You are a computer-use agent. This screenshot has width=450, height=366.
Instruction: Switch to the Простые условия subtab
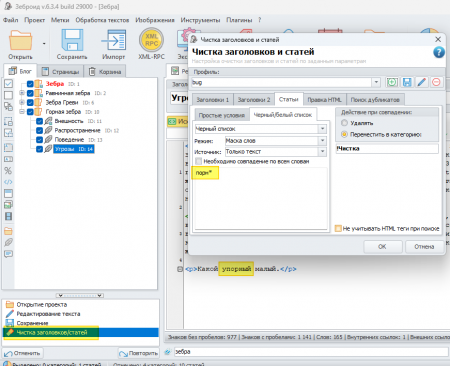(222, 115)
